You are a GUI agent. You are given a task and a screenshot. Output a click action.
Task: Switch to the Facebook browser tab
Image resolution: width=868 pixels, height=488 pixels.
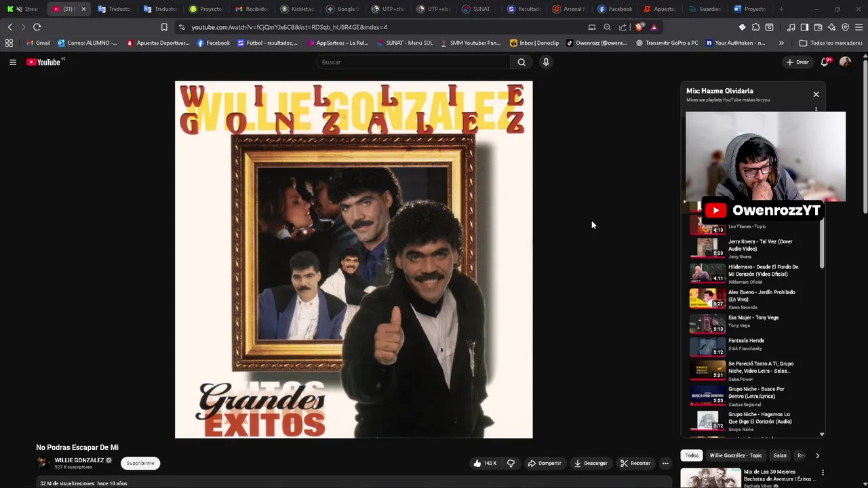click(615, 9)
